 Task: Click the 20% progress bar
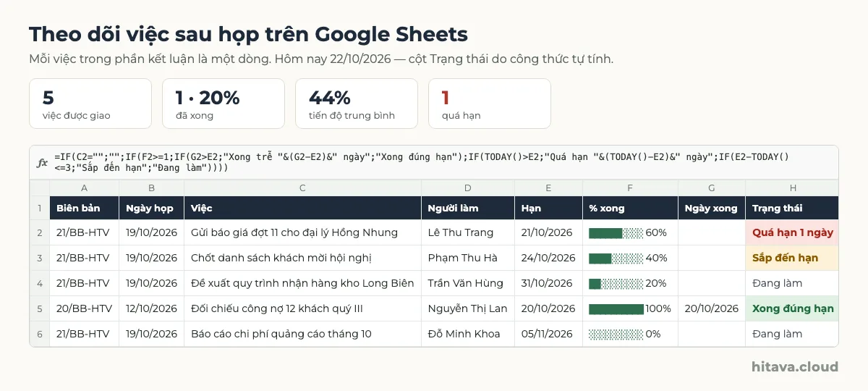(x=616, y=284)
